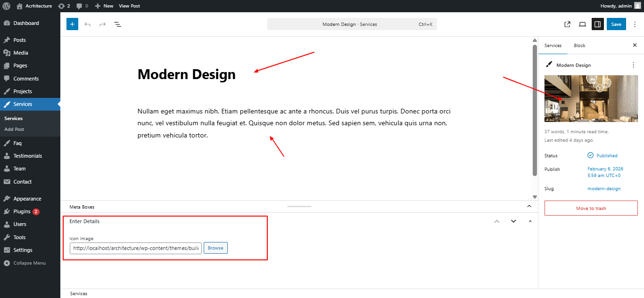The image size is (644, 298).
Task: Close the settings sidebar
Action: (635, 45)
